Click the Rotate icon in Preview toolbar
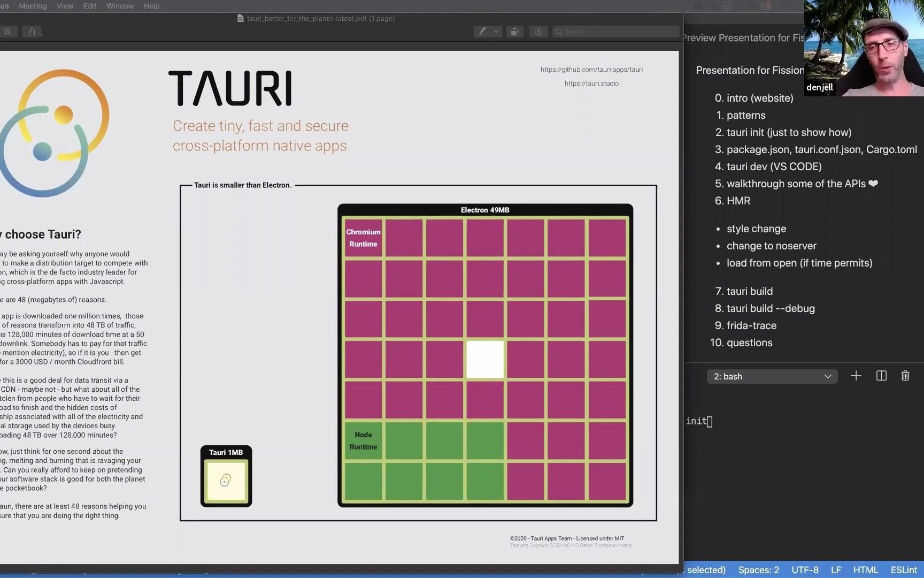 (514, 32)
